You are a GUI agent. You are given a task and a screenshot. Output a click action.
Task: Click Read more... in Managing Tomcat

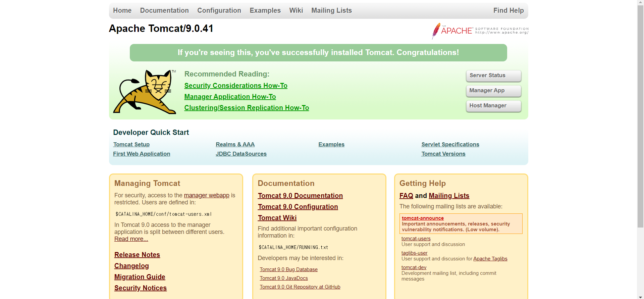(131, 239)
